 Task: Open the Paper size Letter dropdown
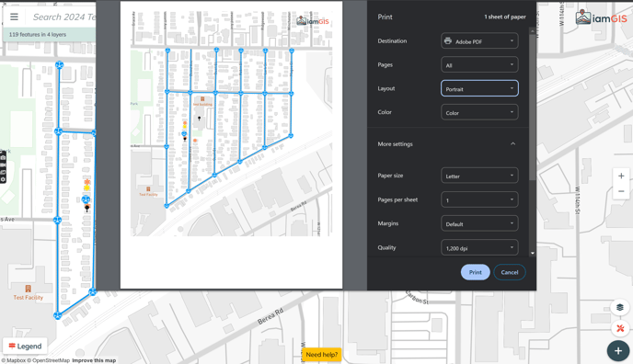[479, 176]
